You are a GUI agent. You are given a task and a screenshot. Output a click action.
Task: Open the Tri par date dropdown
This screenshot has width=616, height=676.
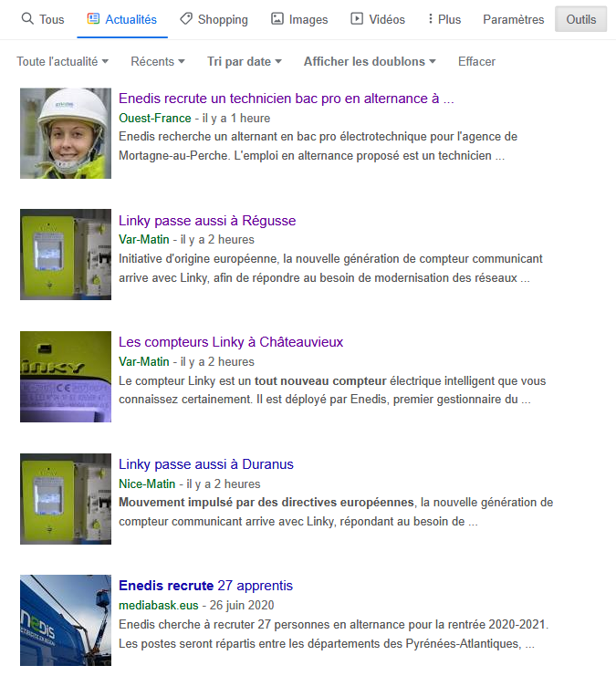pyautogui.click(x=245, y=62)
